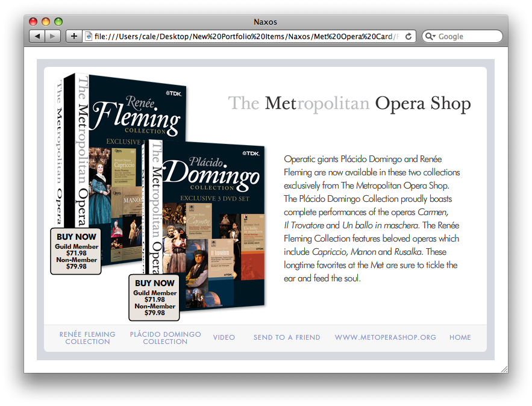The width and height of the screenshot is (532, 406).
Task: Open the PLÁCIDO DOMINGO COLLECTION link
Action: point(165,338)
